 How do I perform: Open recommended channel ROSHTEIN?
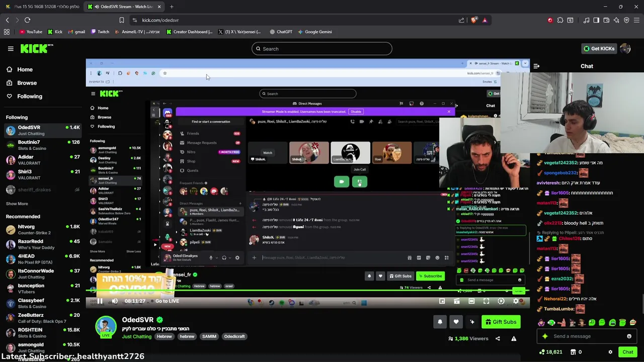42,332
